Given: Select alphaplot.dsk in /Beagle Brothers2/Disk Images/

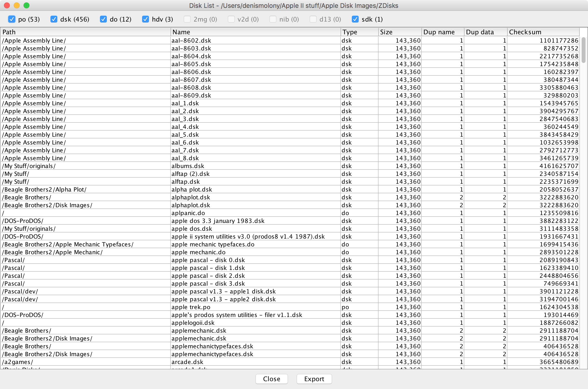Looking at the screenshot, I should pyautogui.click(x=290, y=205).
